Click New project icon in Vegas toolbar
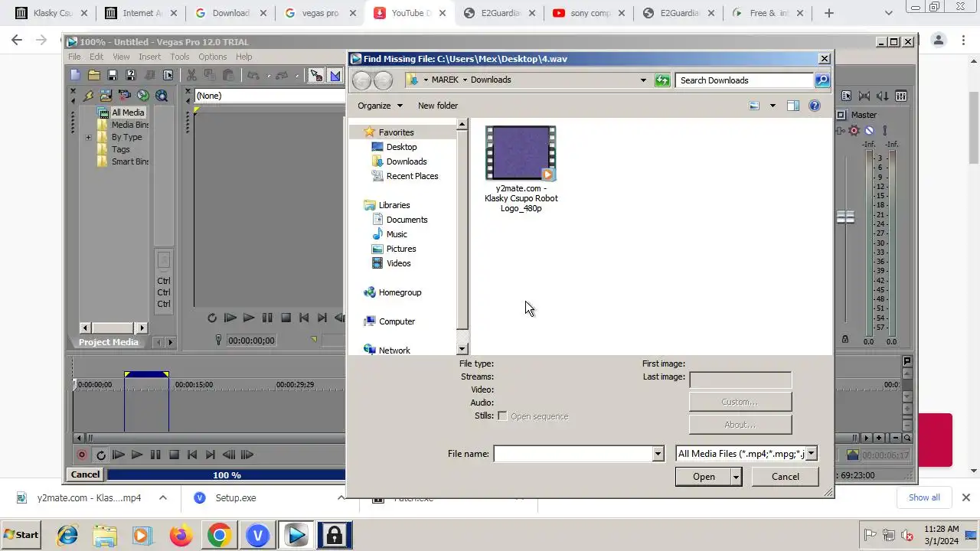 coord(75,75)
